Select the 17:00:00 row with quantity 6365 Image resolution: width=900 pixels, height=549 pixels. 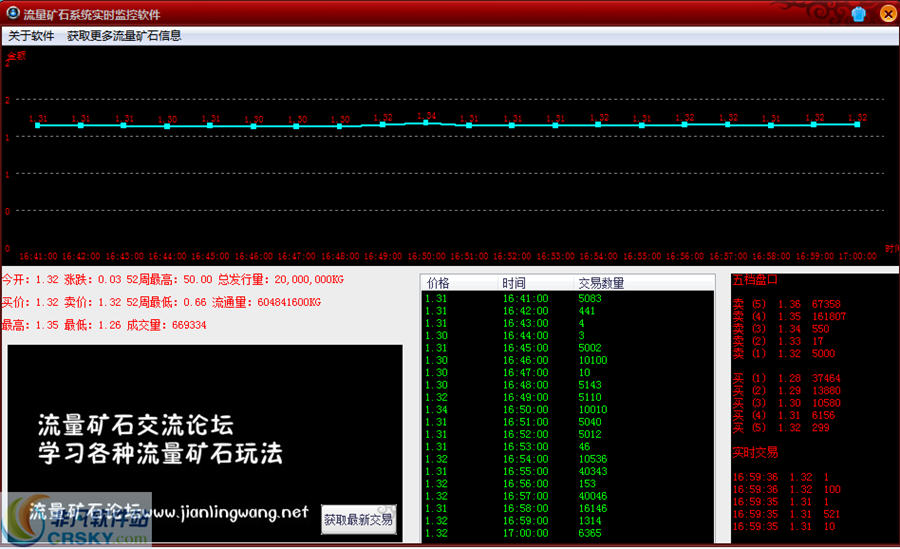pyautogui.click(x=568, y=533)
